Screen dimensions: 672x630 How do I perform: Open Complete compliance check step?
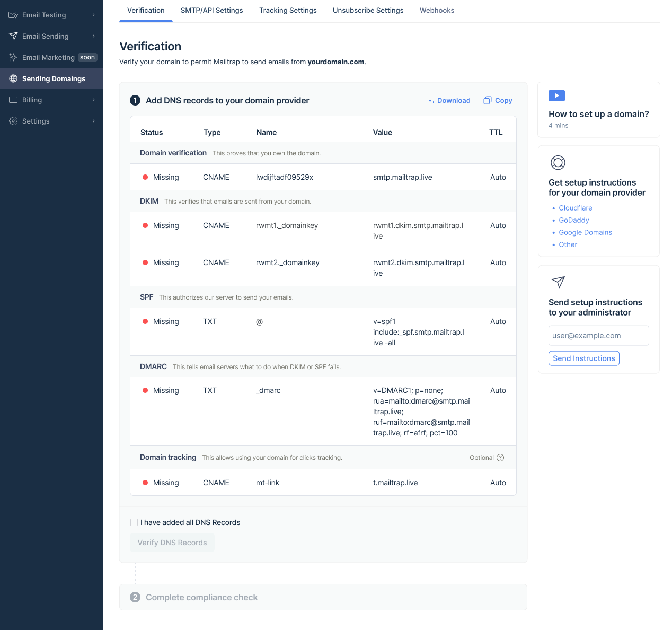pos(323,597)
